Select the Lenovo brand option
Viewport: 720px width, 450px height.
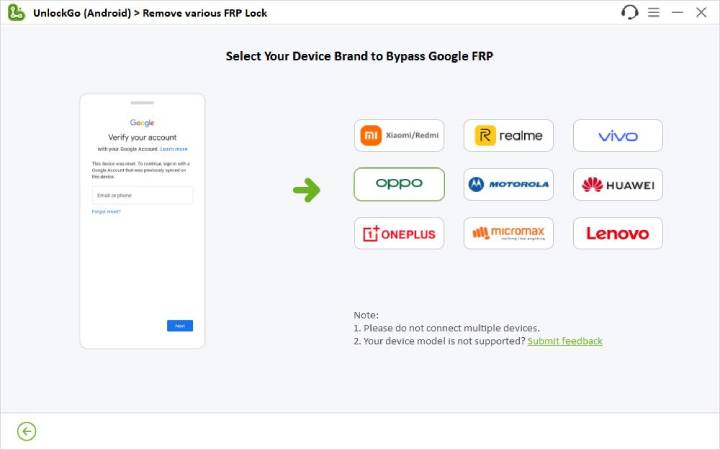click(618, 233)
